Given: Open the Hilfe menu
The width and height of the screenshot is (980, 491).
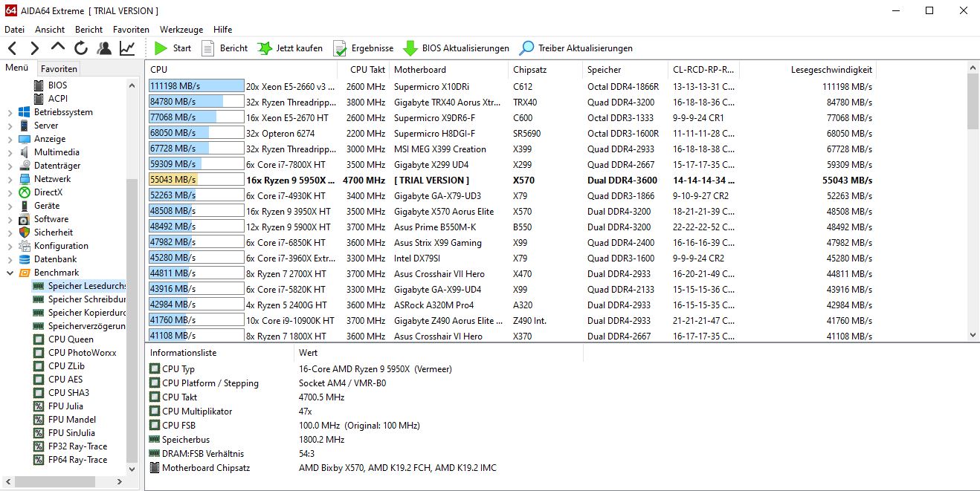Looking at the screenshot, I should [x=222, y=30].
